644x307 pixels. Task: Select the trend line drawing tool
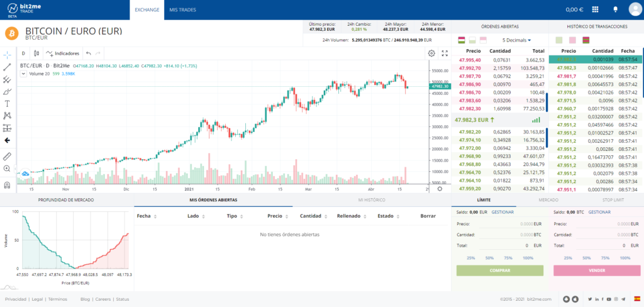(x=7, y=67)
